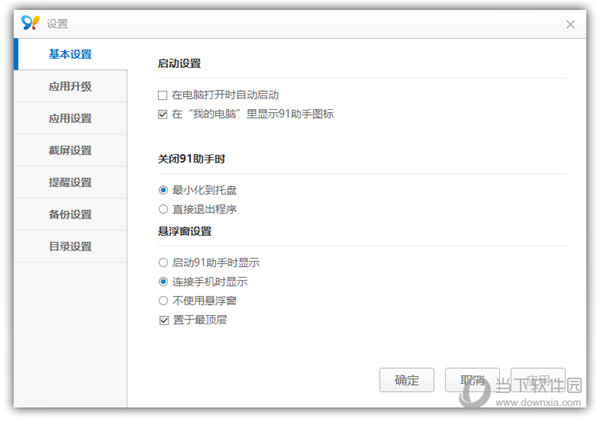Select 不使用悬浮窗 radio option

click(163, 301)
